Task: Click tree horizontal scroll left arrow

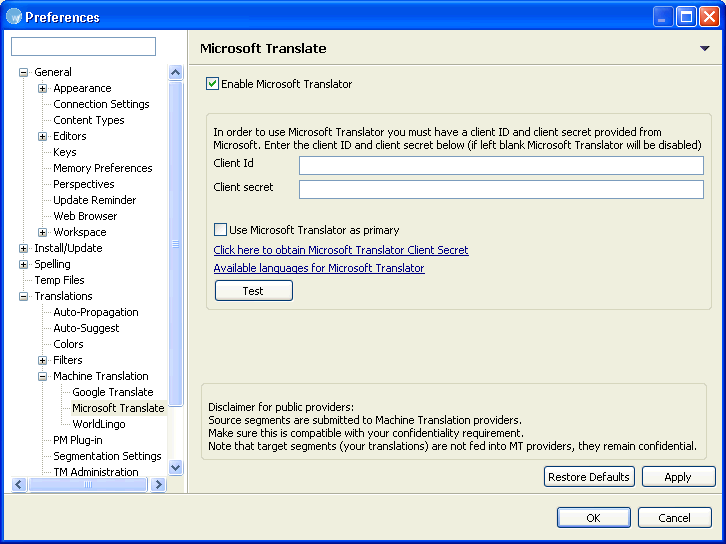Action: tap(19, 485)
